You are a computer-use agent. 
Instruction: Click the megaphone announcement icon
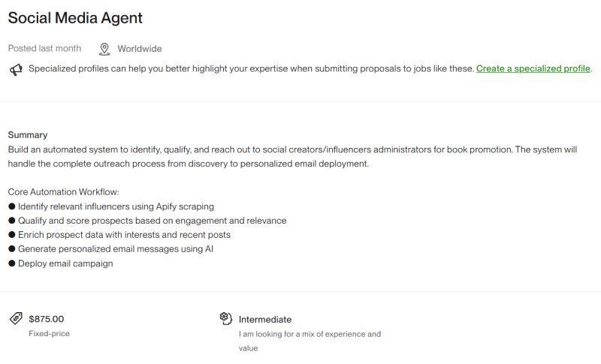[x=16, y=70]
